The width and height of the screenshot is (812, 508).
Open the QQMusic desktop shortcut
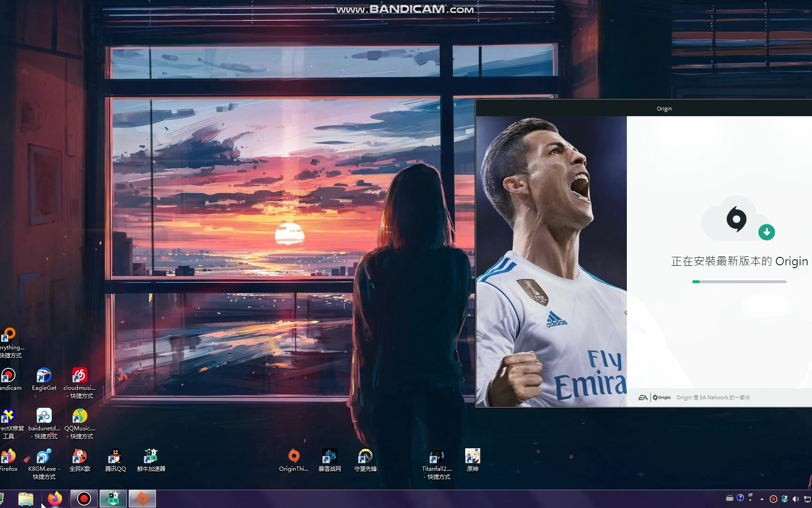79,423
